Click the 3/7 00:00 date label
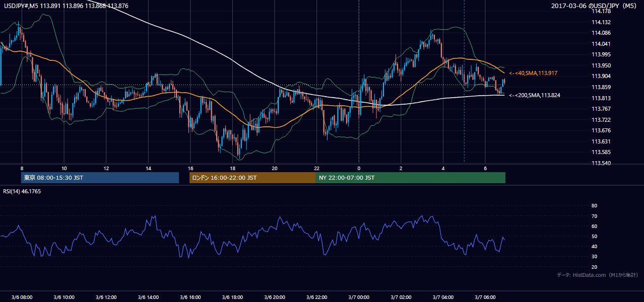Screen dimensions: 644x302 point(359,297)
